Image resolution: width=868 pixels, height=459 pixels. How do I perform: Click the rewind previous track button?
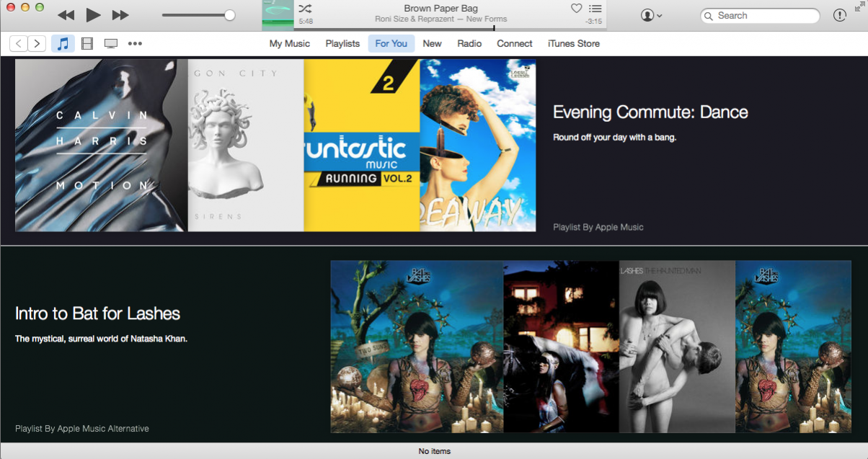66,15
